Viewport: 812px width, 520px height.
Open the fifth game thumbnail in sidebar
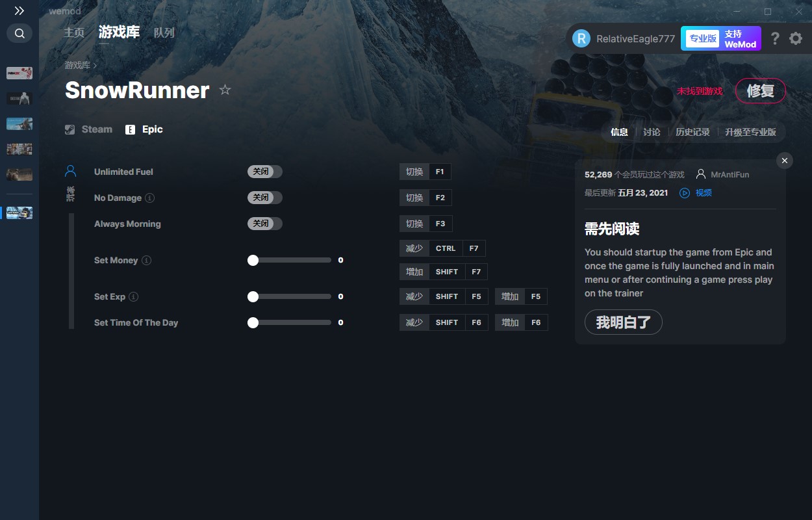coord(19,174)
